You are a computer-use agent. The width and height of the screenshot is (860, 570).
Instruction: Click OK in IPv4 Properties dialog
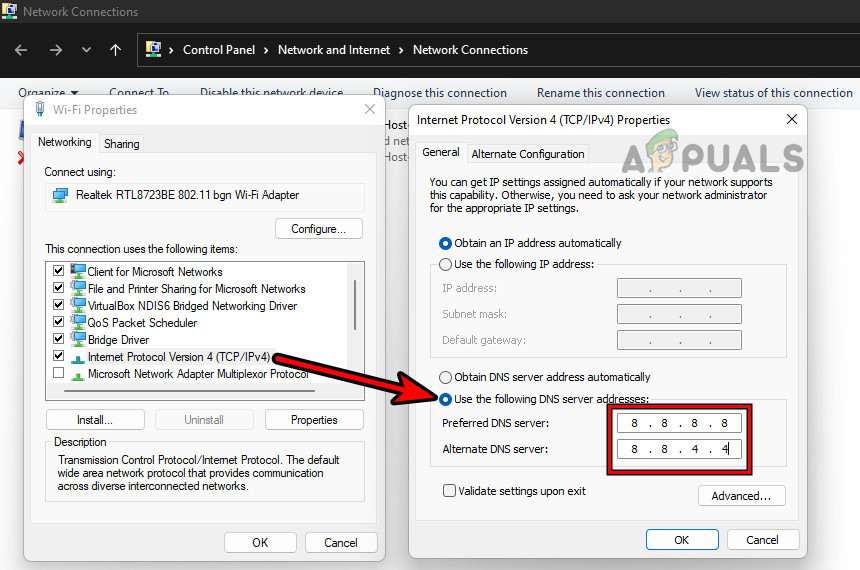(x=682, y=540)
